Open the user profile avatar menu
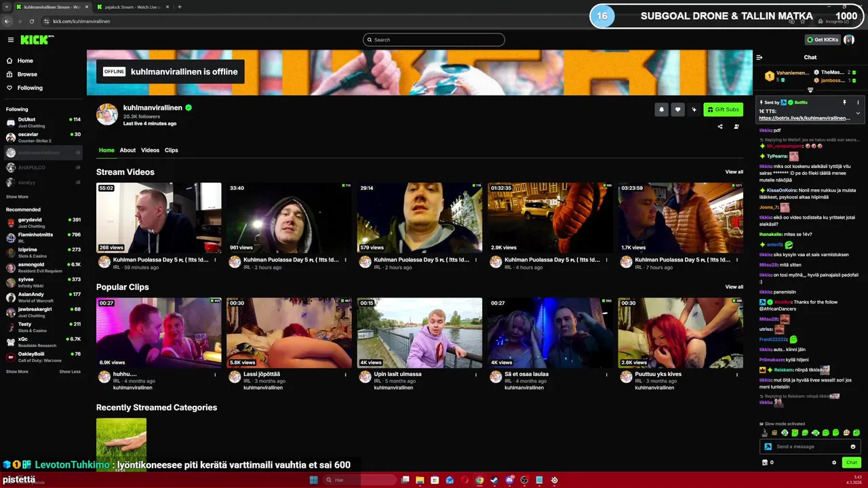The width and height of the screenshot is (868, 488). [x=849, y=40]
